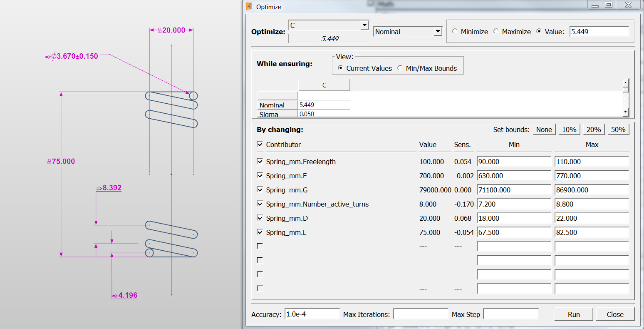Click the Accuracy input field
This screenshot has height=329, width=644.
click(312, 314)
